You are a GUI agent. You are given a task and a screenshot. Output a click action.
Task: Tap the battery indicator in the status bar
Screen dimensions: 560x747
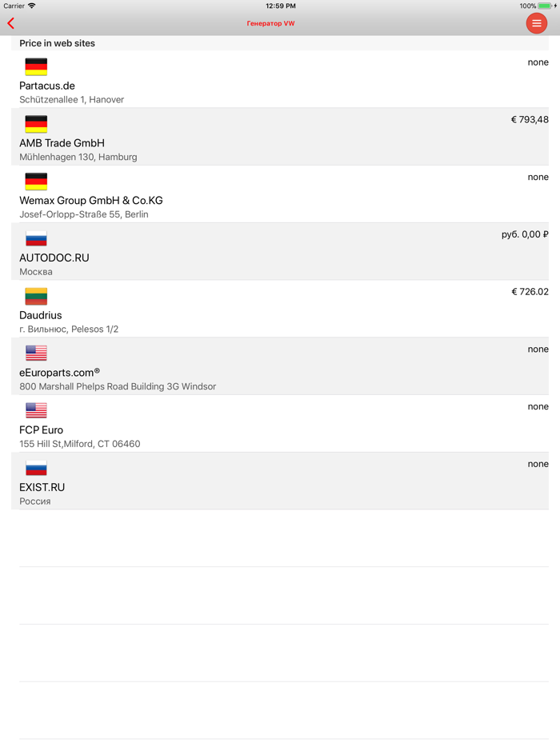pyautogui.click(x=543, y=6)
